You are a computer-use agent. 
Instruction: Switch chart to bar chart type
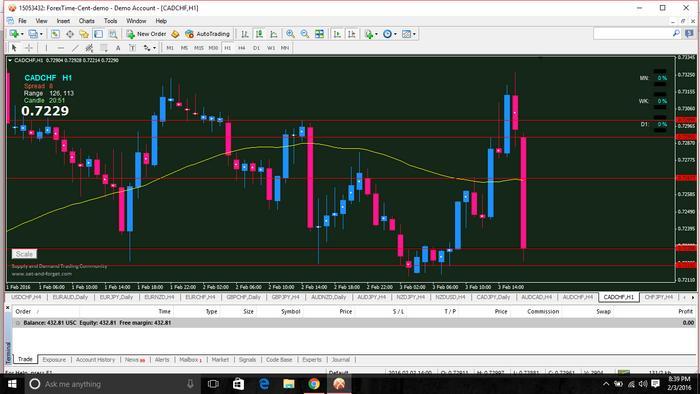245,34
